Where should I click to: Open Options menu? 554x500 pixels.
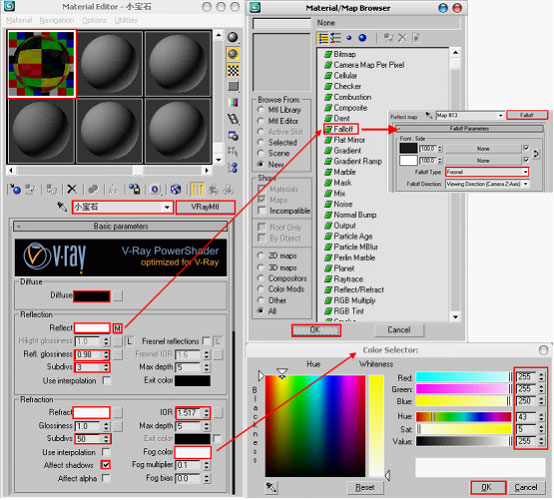[x=94, y=20]
